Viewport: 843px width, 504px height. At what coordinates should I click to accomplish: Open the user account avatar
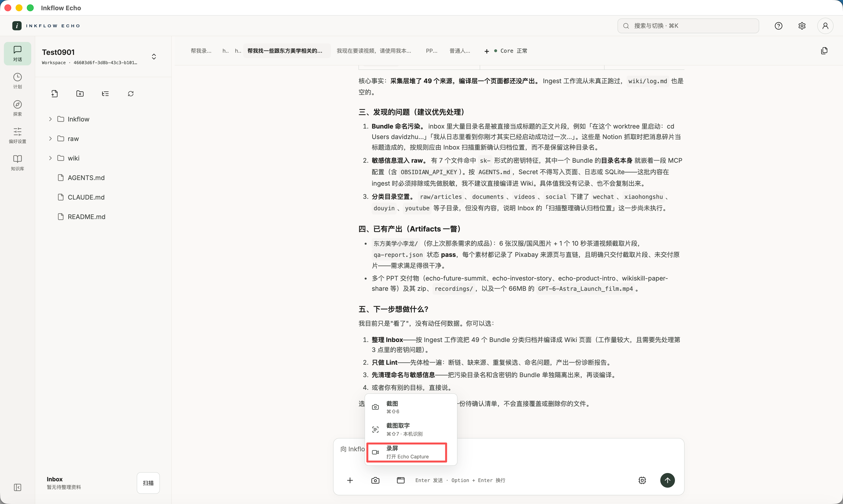[825, 26]
